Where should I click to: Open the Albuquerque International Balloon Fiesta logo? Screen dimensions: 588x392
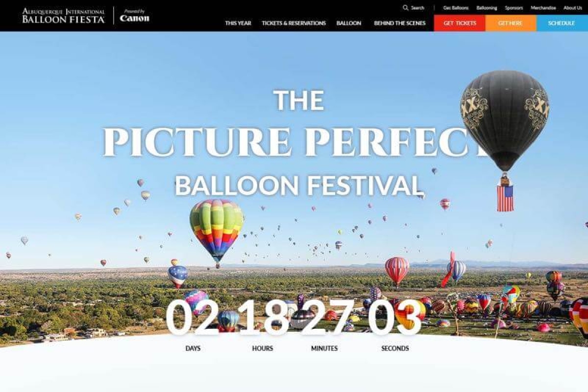point(63,16)
